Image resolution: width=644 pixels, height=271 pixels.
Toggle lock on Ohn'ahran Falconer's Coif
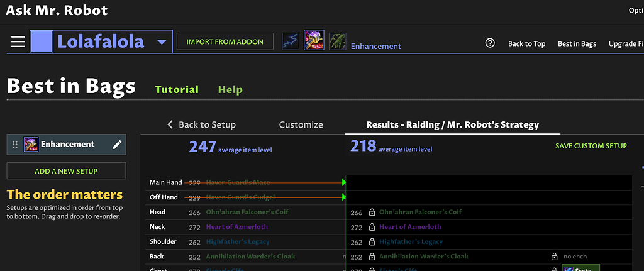(372, 213)
